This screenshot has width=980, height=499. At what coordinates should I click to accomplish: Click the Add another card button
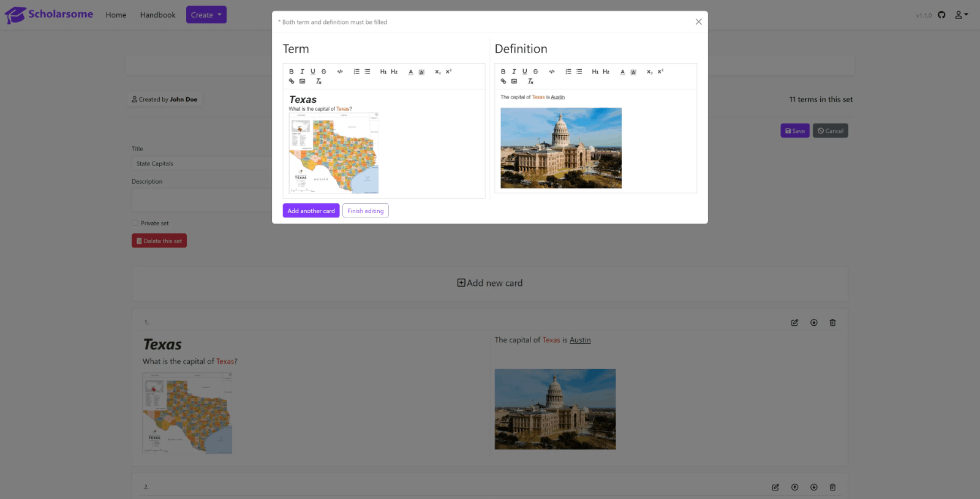311,211
